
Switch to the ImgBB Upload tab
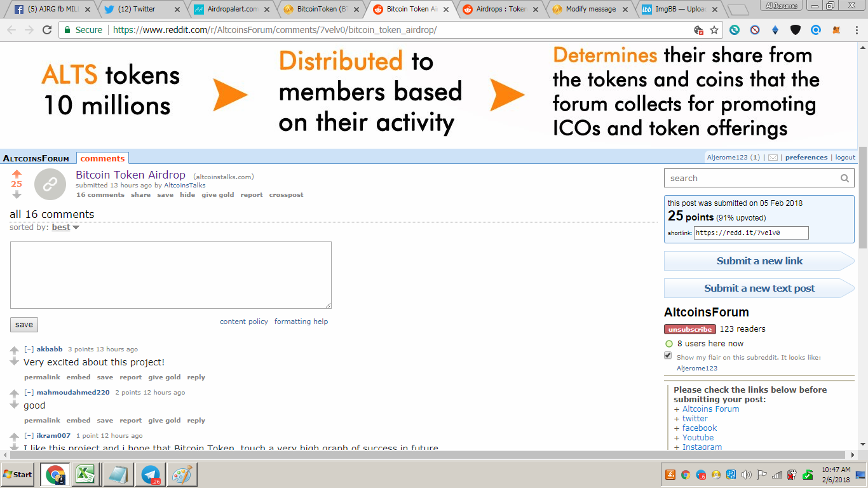coord(680,10)
